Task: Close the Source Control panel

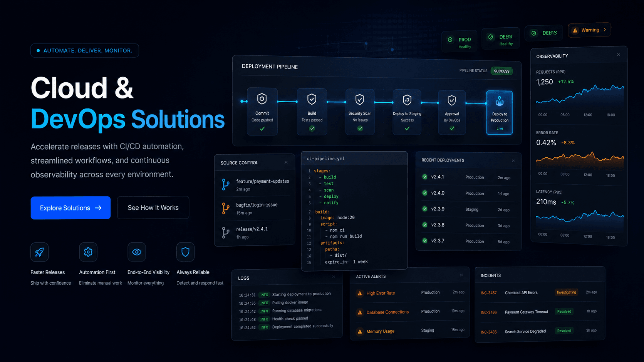Action: click(x=286, y=162)
